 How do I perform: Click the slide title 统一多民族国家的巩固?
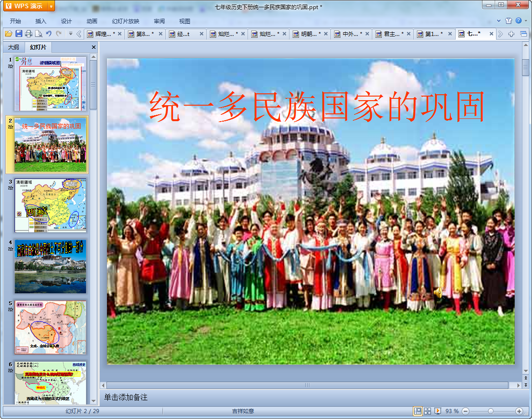point(317,107)
